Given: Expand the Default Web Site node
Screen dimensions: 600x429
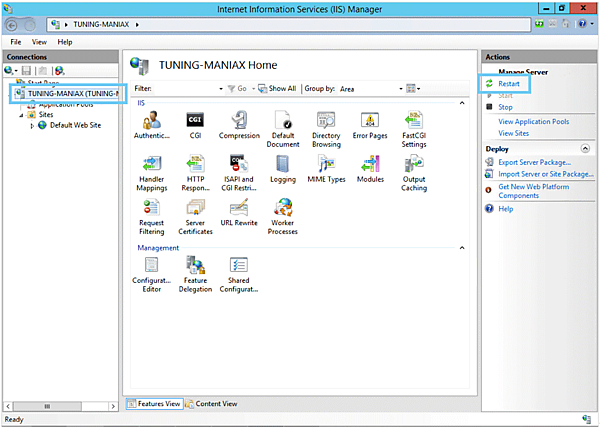Looking at the screenshot, I should pos(32,125).
